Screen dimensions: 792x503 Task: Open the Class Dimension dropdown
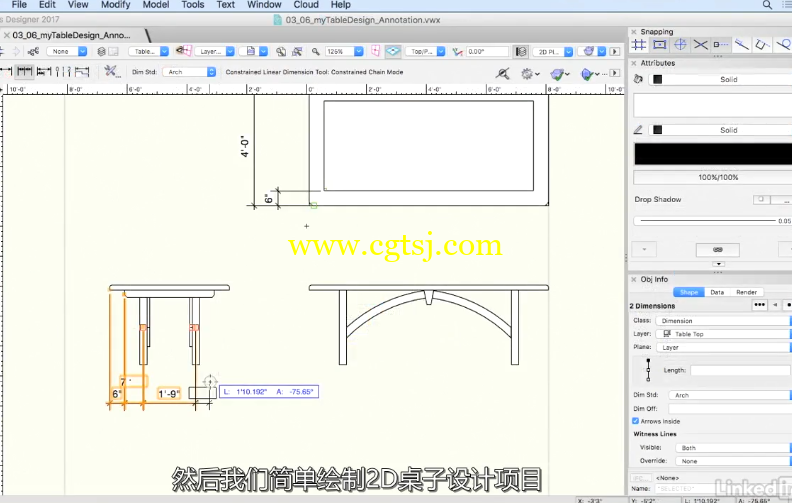coord(724,321)
